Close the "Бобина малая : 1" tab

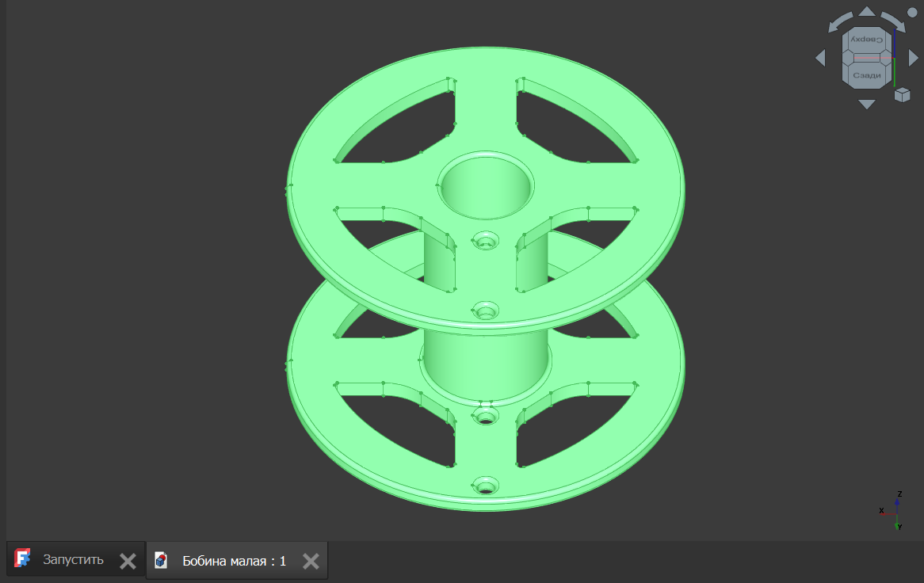click(311, 561)
